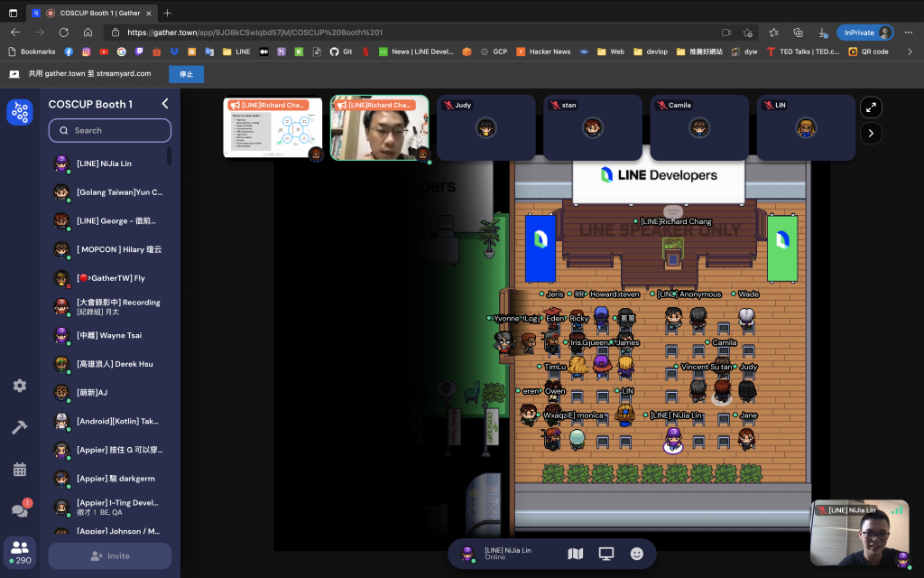Open Richard Chang's shared screen thumbnail
The image size is (924, 578).
coord(273,128)
